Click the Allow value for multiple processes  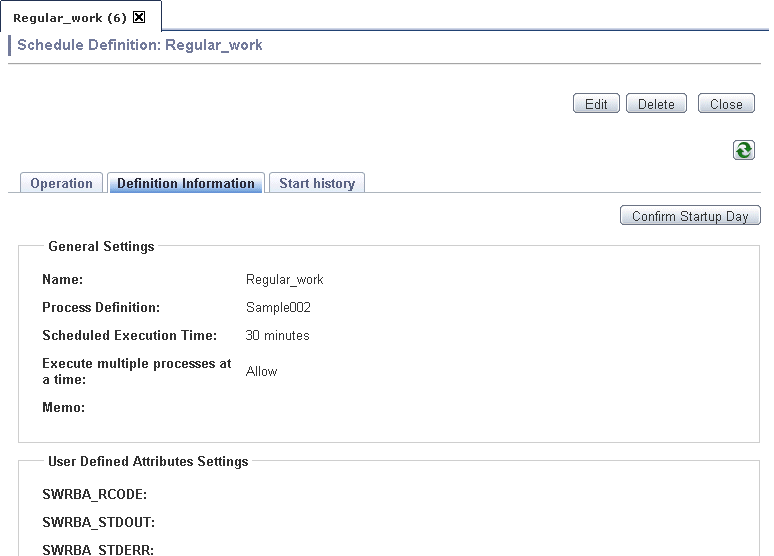tap(262, 371)
